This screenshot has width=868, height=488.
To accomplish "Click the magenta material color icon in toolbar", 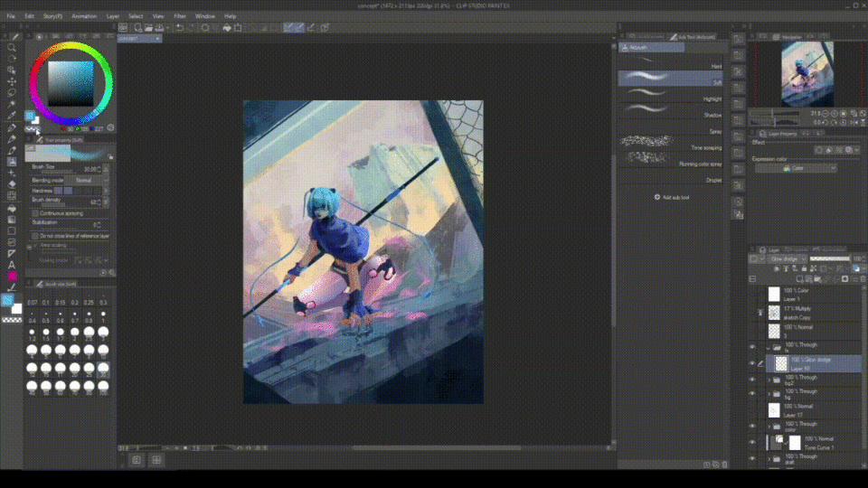I will (12, 277).
